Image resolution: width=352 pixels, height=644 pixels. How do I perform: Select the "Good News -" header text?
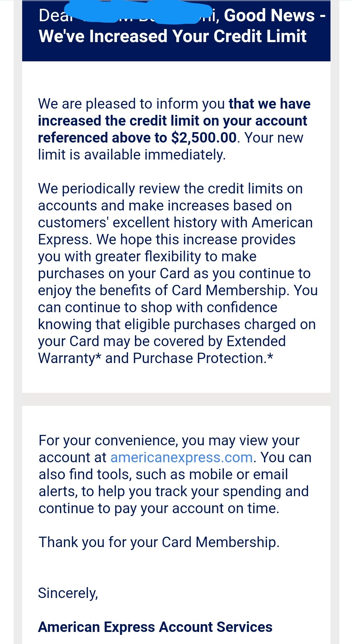point(275,15)
